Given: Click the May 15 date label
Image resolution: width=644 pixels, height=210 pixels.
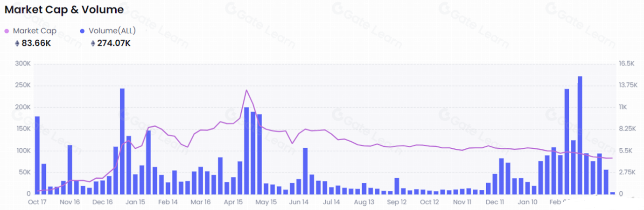Looking at the screenshot, I should (266, 203).
